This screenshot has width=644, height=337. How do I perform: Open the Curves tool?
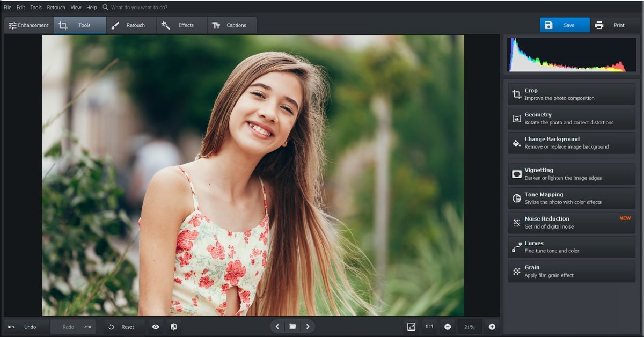coord(572,247)
